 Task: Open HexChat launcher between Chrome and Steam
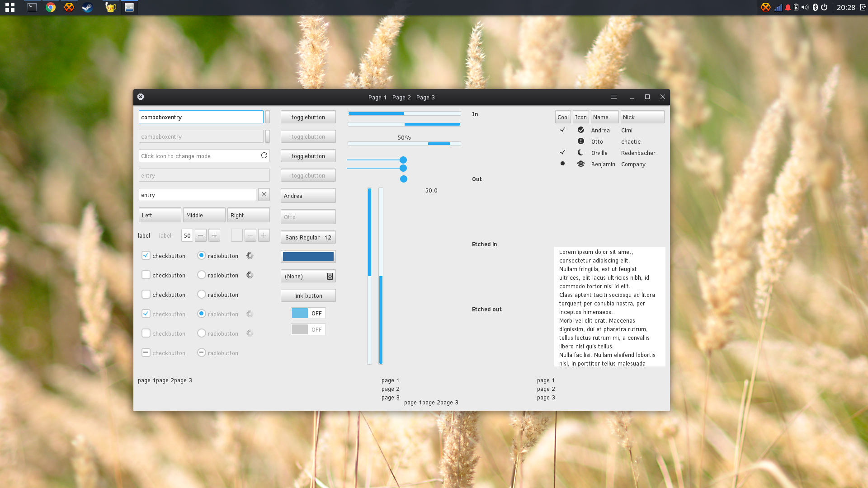(69, 7)
